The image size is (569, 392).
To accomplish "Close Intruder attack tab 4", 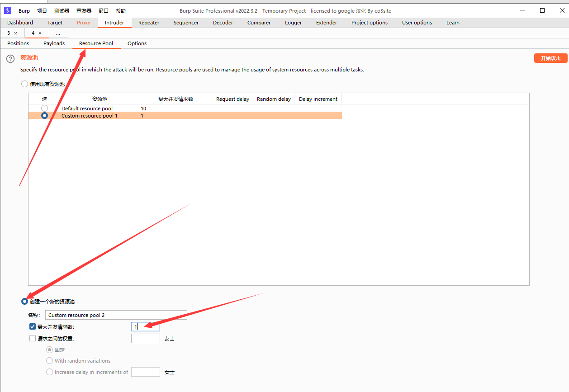I will point(40,33).
